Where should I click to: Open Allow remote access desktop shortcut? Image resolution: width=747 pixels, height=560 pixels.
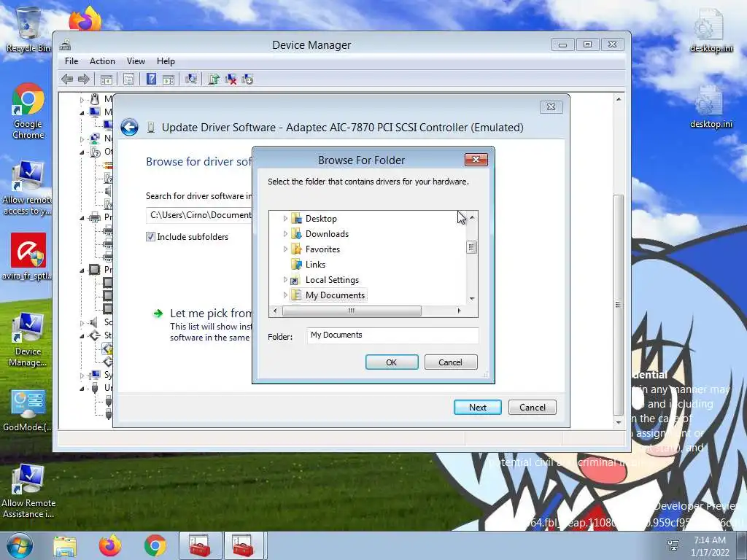click(x=28, y=187)
